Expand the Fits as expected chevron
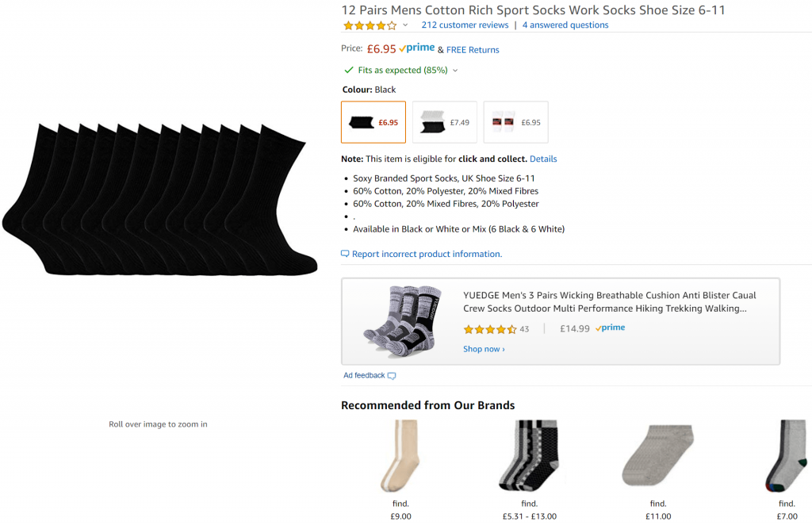The width and height of the screenshot is (812, 525). [455, 71]
